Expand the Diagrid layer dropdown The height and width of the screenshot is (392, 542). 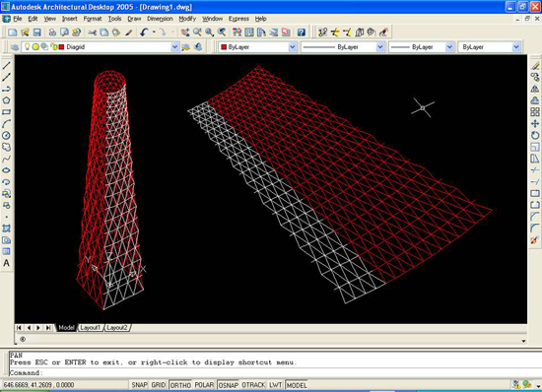(174, 46)
